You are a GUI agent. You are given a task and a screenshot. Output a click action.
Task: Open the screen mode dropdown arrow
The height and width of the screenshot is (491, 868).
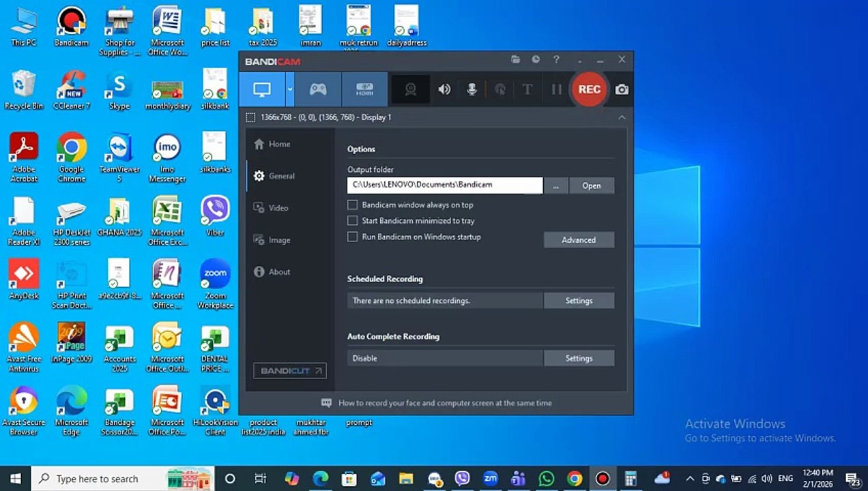pos(290,89)
